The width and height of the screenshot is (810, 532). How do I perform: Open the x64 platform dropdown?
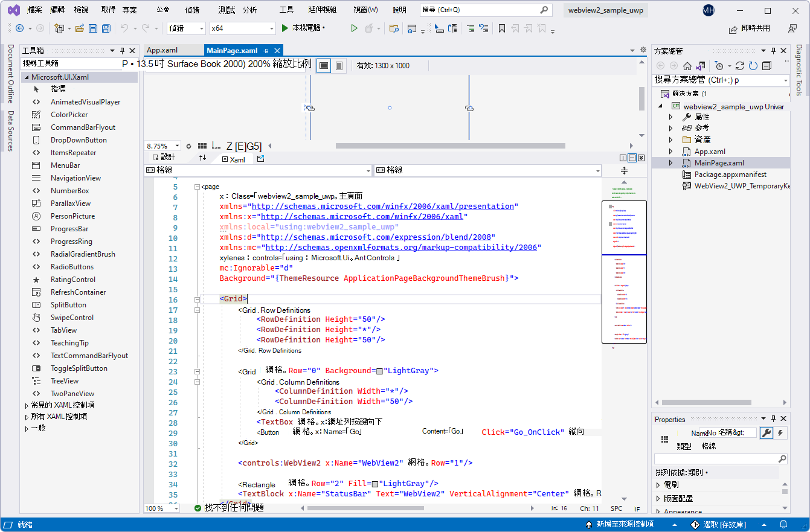242,28
